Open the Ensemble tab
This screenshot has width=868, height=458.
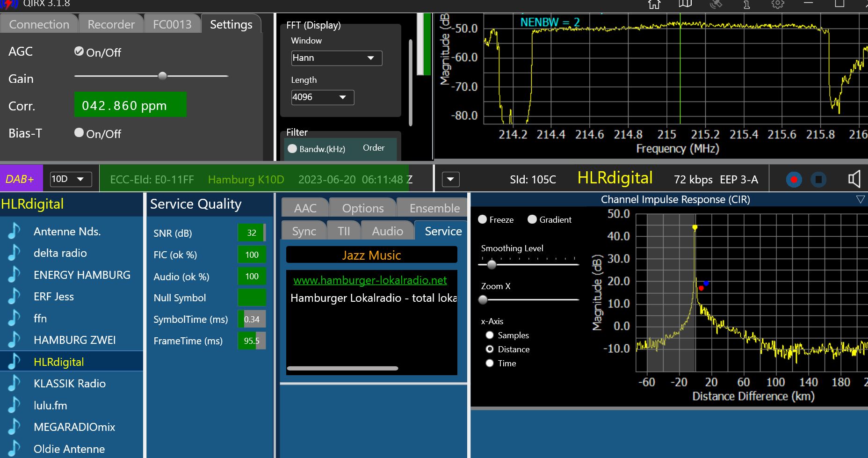[434, 208]
